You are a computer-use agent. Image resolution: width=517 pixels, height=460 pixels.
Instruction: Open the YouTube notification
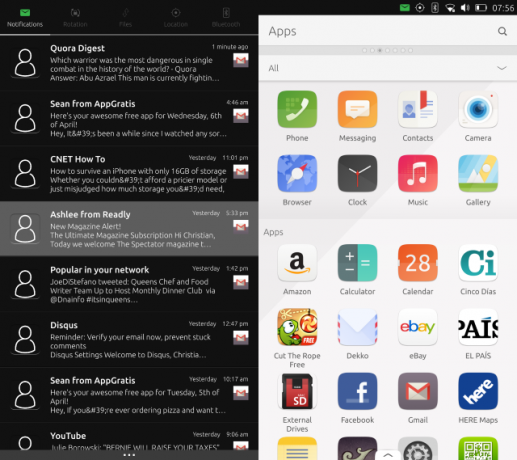tap(129, 437)
